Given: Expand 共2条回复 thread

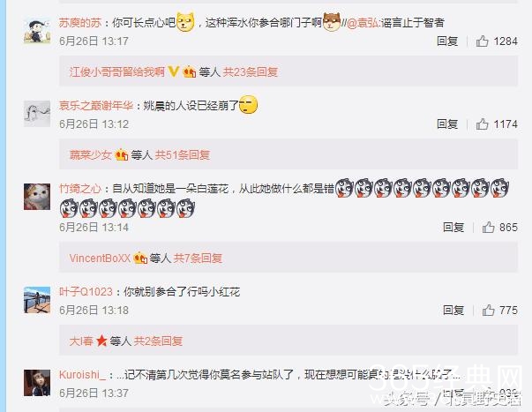Looking at the screenshot, I should [x=158, y=341].
